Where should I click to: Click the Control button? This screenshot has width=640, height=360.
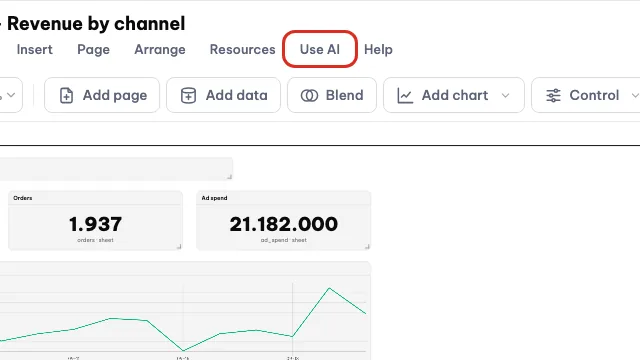coord(586,95)
